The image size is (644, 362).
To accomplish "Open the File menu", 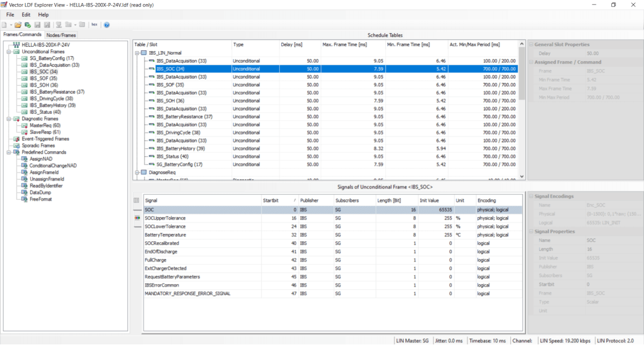I will click(10, 15).
